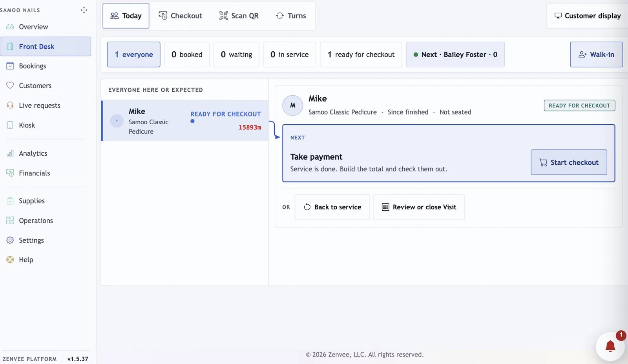The width and height of the screenshot is (628, 364).
Task: Filter by 1 everyone
Action: click(x=134, y=55)
